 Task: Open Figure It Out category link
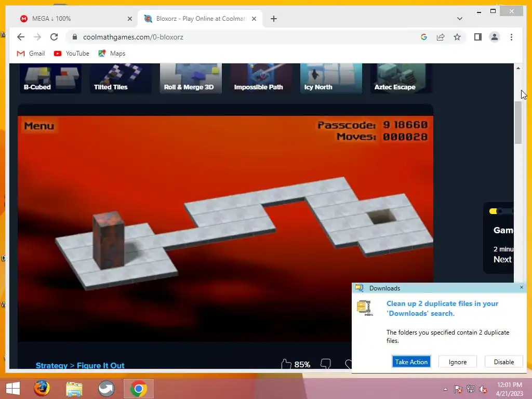click(x=101, y=365)
